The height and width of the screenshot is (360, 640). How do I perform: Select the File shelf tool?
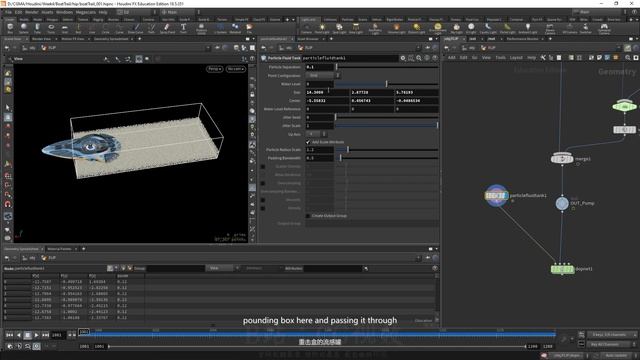click(x=249, y=28)
